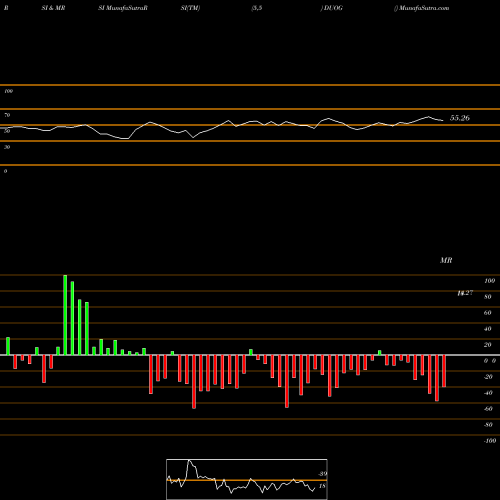Viewport: 500px width, 500px height.
Task: Select the 14.27 value beside MR axis
Action: pos(465,293)
